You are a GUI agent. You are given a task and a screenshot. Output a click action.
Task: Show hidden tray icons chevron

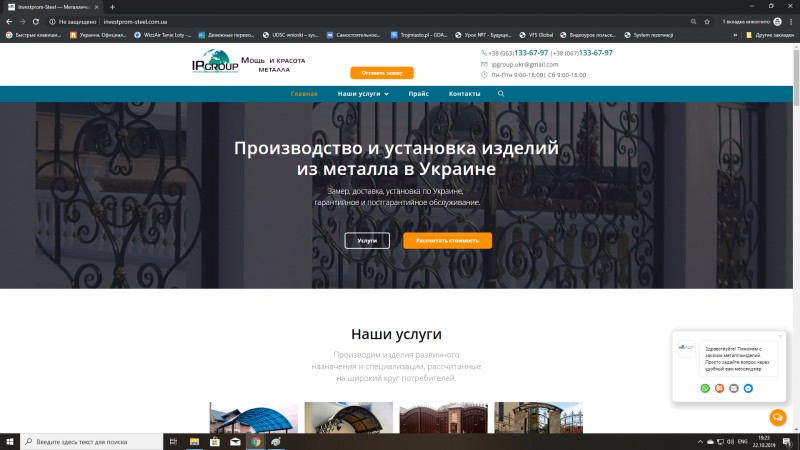coord(700,442)
